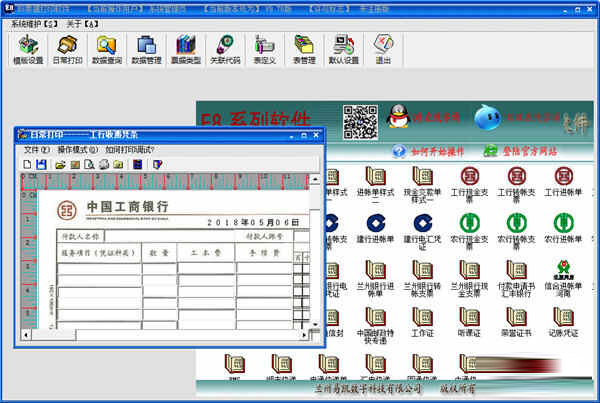
Task: Click the 日常打印 daily print icon
Action: tap(67, 49)
